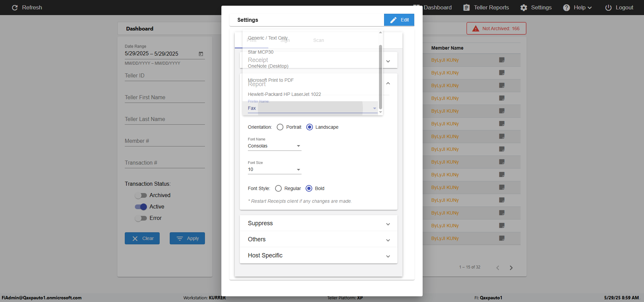Click note icon in third ByLyJI KUNy row
This screenshot has height=302, width=644.
pos(502,85)
